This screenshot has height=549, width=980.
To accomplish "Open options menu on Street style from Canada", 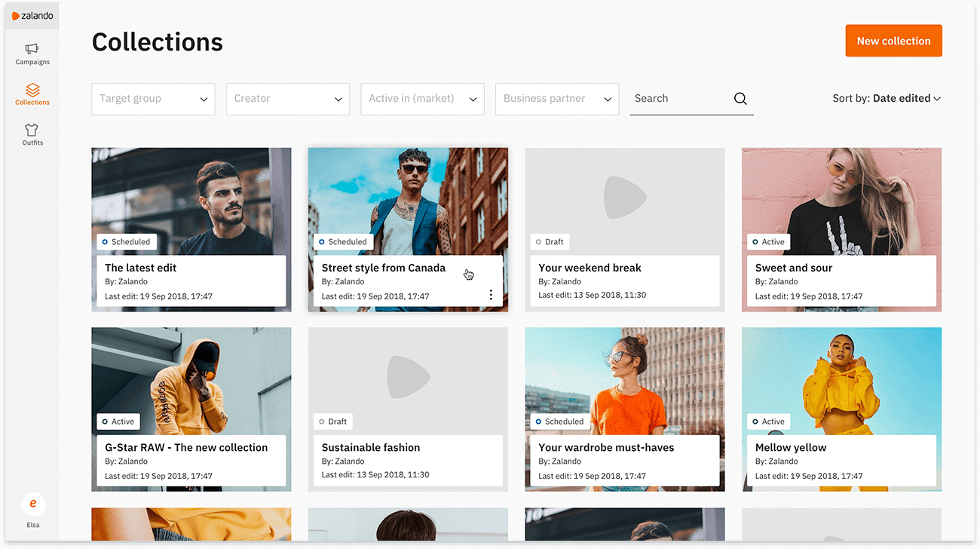I will [491, 294].
